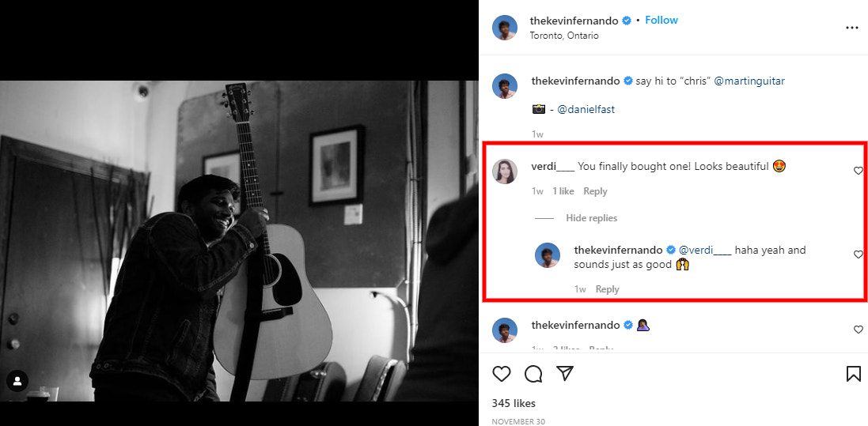
Task: Collapse thread with Hide replies
Action: 591,218
